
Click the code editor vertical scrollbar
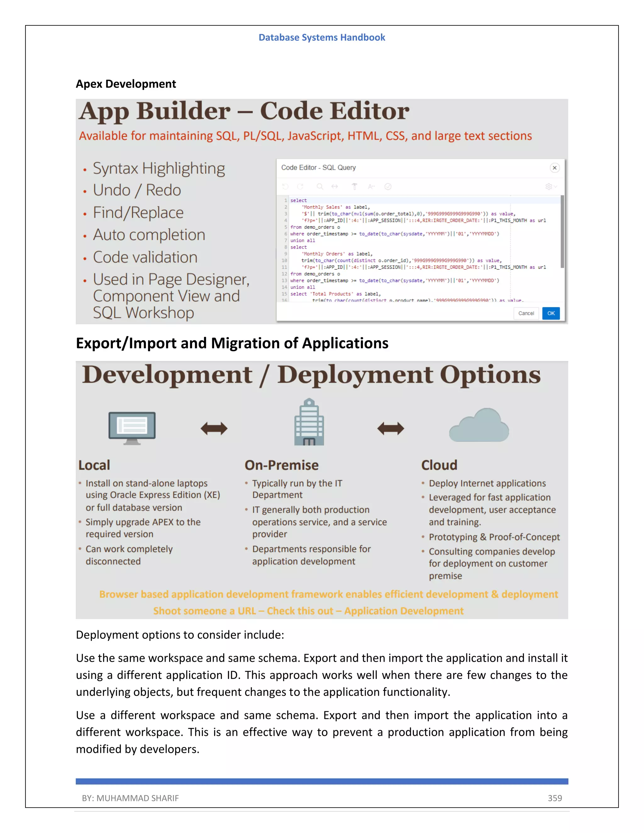point(562,232)
